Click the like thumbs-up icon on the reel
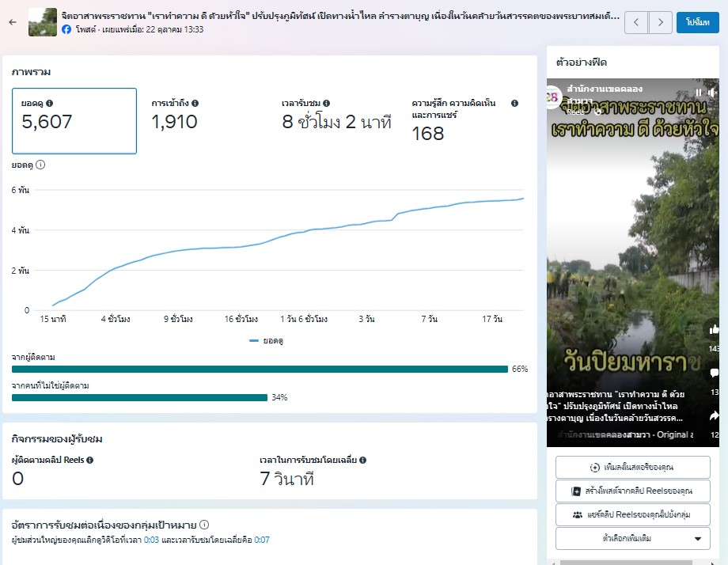728x565 pixels. (715, 330)
